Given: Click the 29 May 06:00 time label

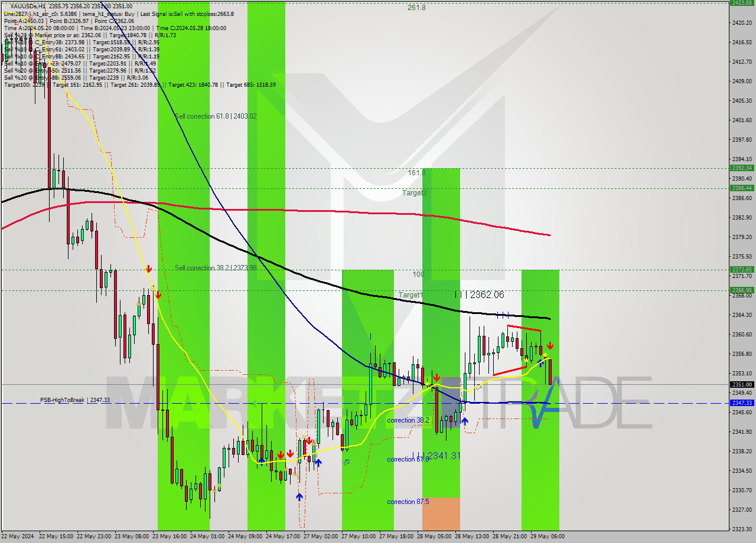Looking at the screenshot, I should click(x=547, y=537).
